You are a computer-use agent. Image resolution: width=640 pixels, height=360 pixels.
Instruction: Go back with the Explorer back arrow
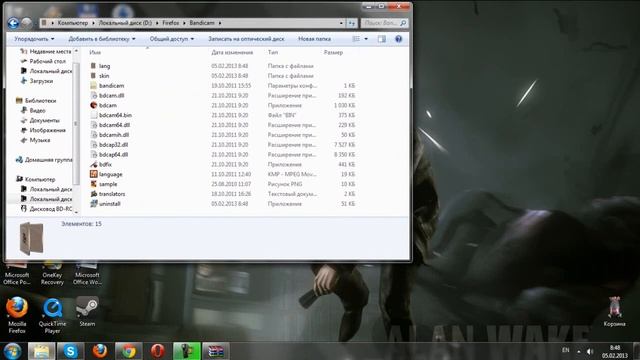tap(13, 23)
